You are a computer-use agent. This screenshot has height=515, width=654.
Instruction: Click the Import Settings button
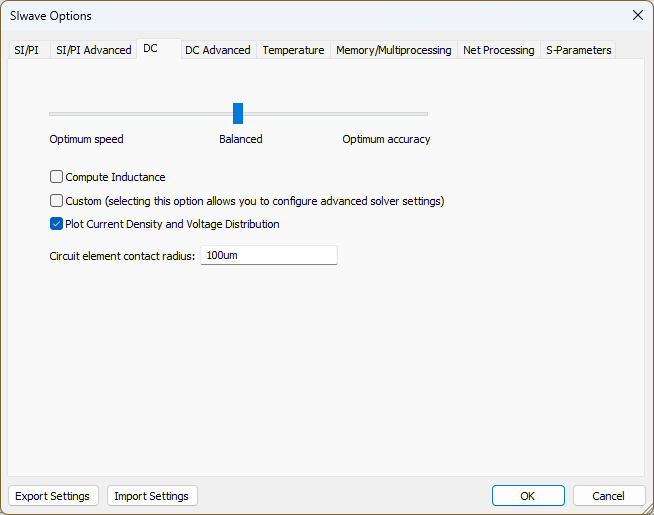click(x=151, y=496)
